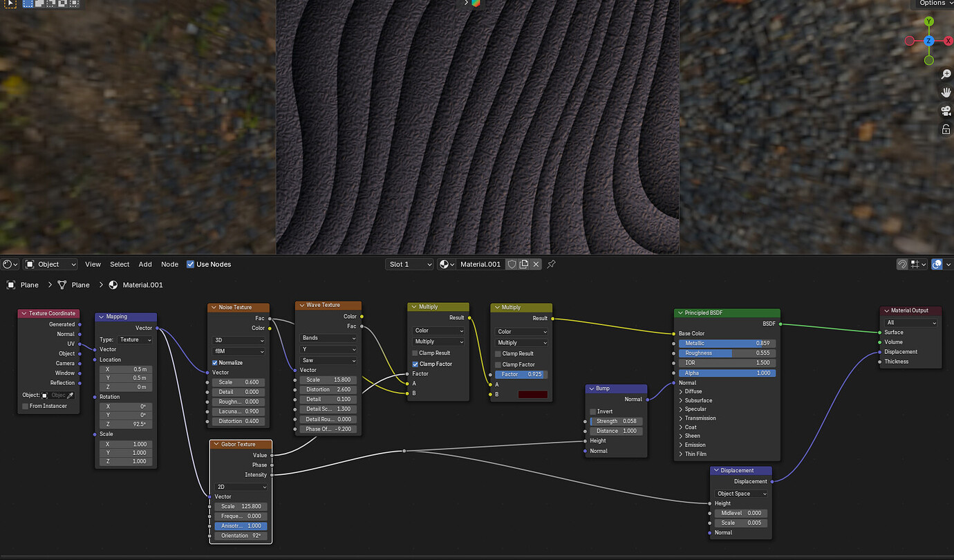The width and height of the screenshot is (954, 560).
Task: Uncheck Normalize in the Noise Texture node
Action: pyautogui.click(x=215, y=362)
